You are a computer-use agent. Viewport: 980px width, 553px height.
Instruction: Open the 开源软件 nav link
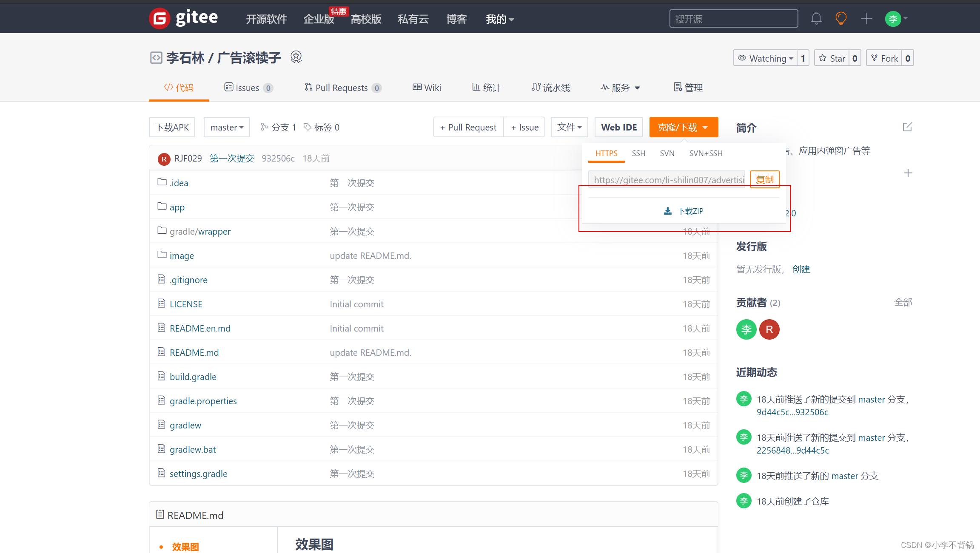point(267,20)
